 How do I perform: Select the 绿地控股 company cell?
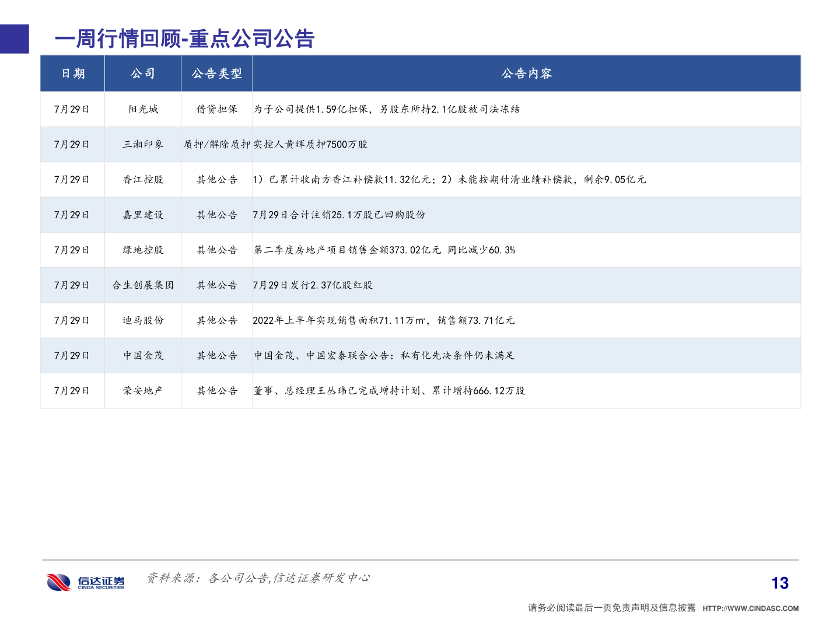point(142,250)
